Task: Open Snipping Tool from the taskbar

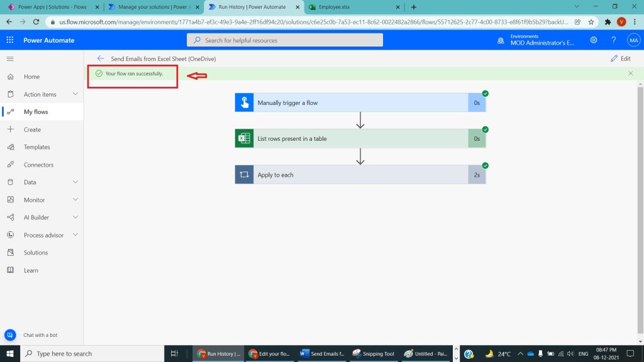Action: point(374,354)
